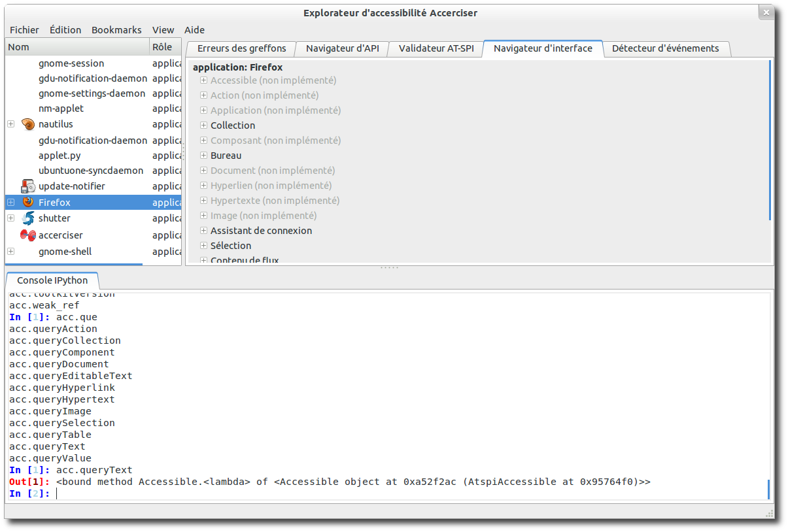Expand the Collection interface section

[x=204, y=125]
